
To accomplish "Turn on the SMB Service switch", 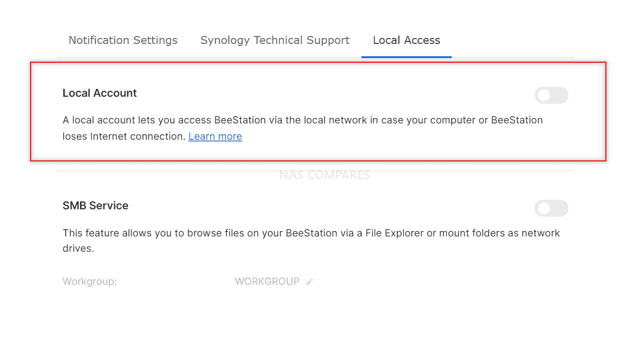I will [551, 208].
